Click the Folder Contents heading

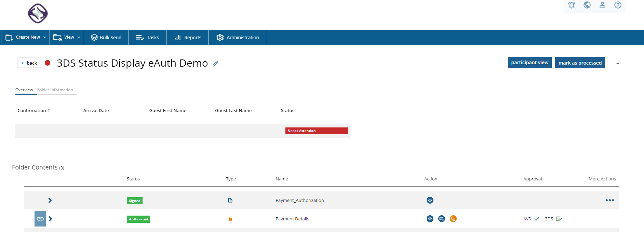(x=35, y=167)
